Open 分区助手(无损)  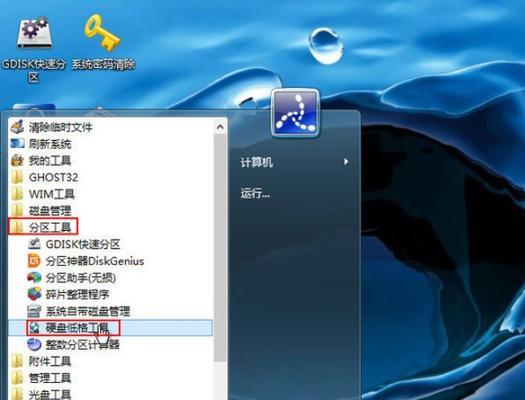(x=81, y=277)
